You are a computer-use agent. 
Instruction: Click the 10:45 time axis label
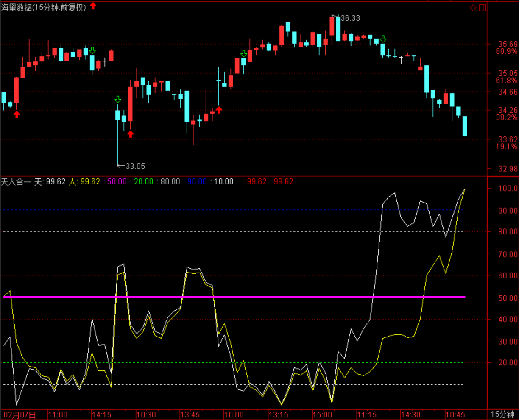click(455, 414)
